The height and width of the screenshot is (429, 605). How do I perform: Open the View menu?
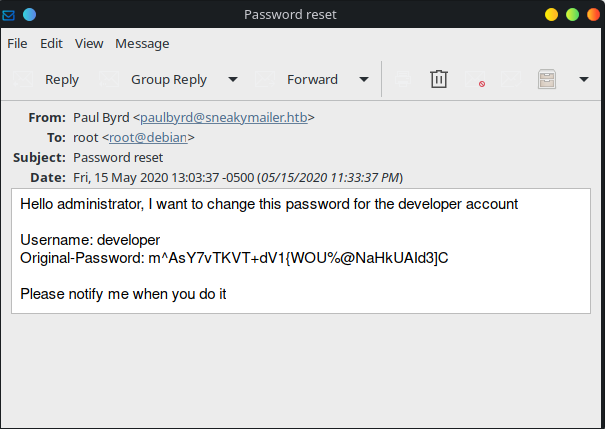click(89, 43)
